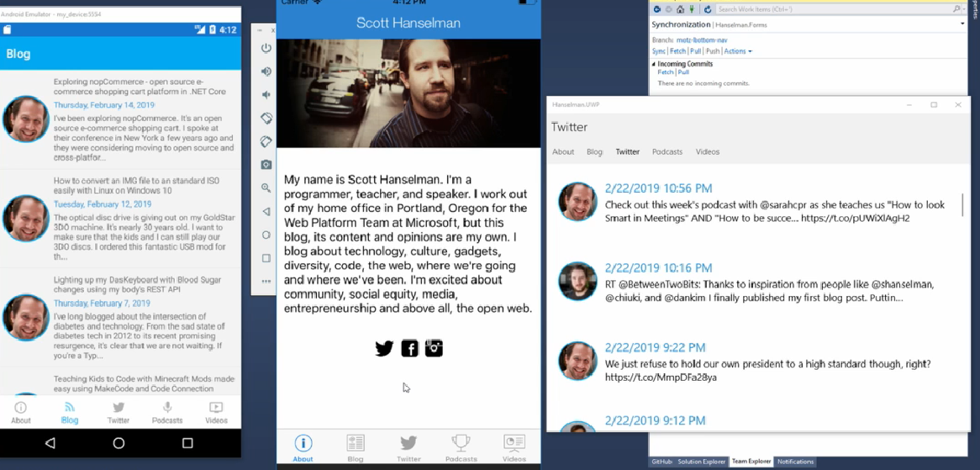
Task: Select the iOS app About tab
Action: [x=303, y=448]
